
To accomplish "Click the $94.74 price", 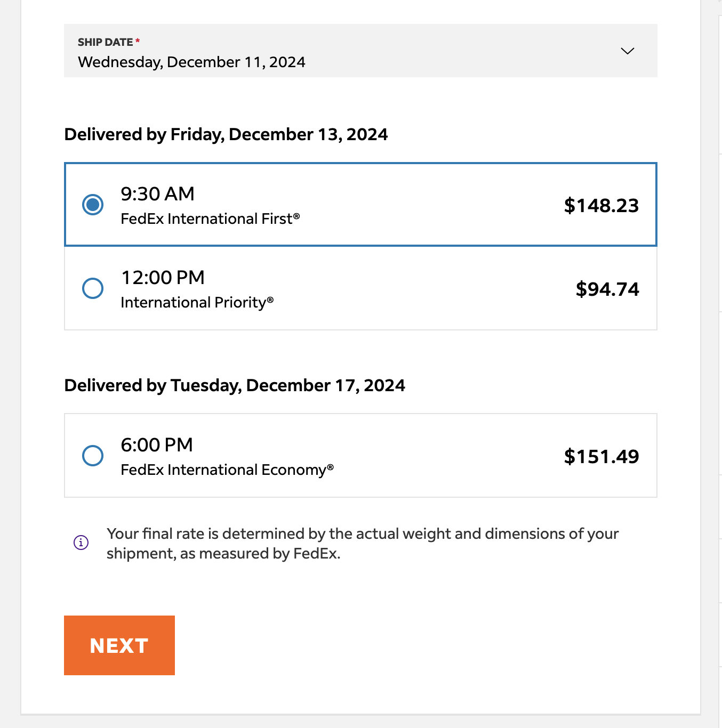I will click(607, 289).
